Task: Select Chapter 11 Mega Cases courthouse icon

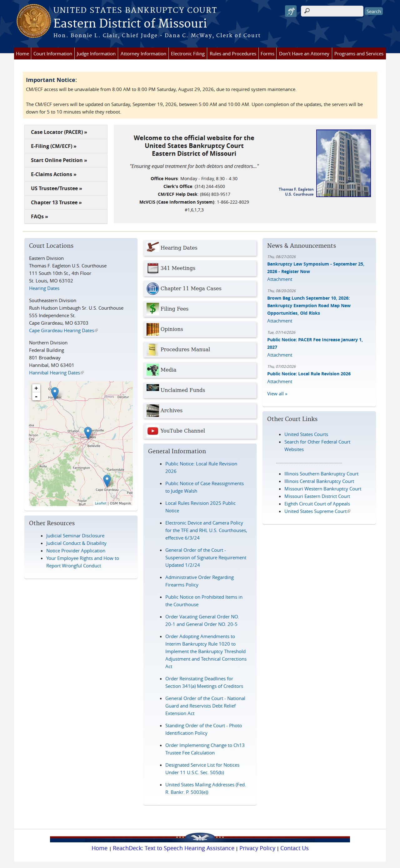Action: (x=152, y=288)
